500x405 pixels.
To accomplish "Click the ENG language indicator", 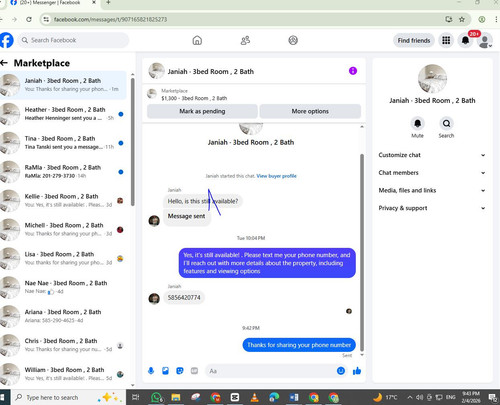I will tap(450, 397).
